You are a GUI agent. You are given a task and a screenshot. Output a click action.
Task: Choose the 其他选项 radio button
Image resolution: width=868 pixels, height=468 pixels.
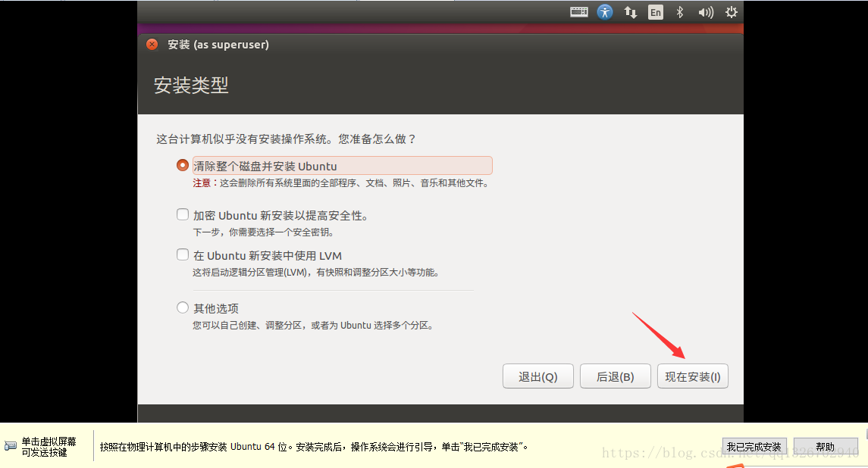(x=183, y=307)
